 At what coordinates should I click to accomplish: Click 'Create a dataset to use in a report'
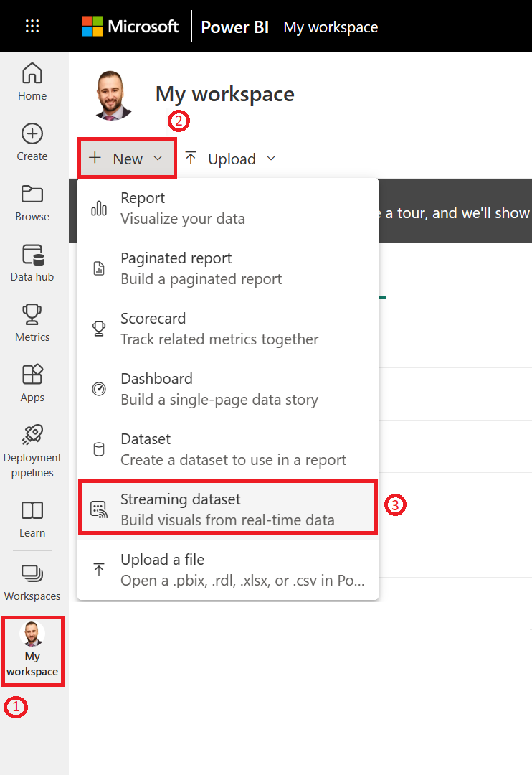(233, 460)
